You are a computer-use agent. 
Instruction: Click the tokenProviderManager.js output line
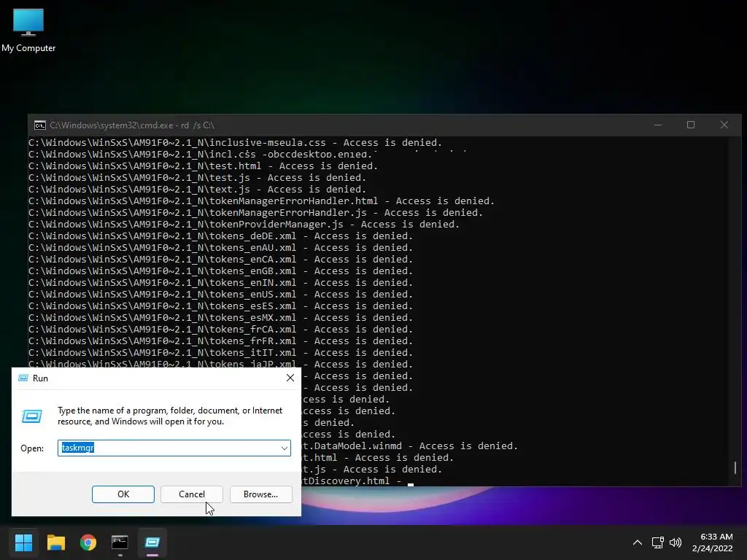[x=244, y=225]
